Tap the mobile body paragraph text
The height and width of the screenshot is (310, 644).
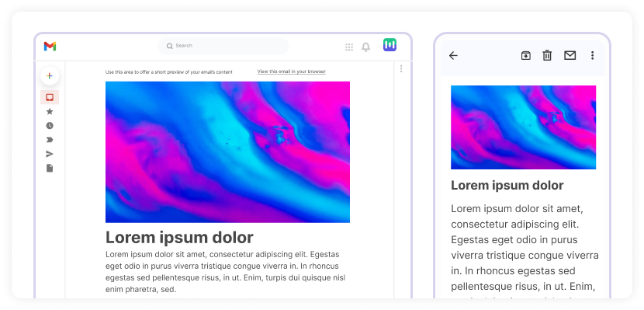[x=525, y=250]
